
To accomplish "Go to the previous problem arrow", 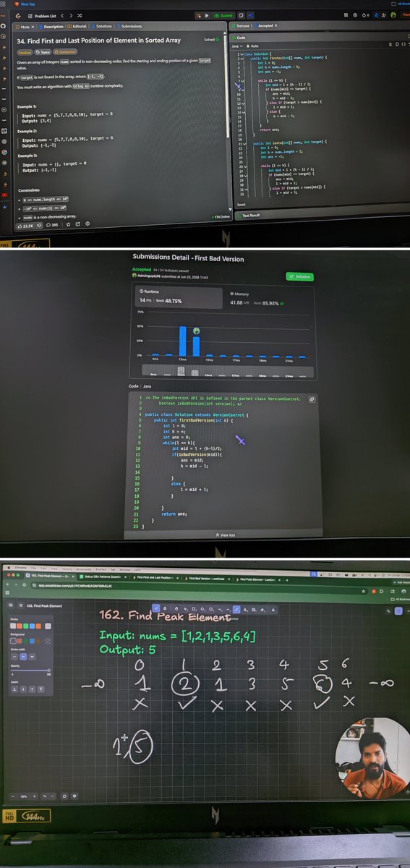I will [61, 14].
